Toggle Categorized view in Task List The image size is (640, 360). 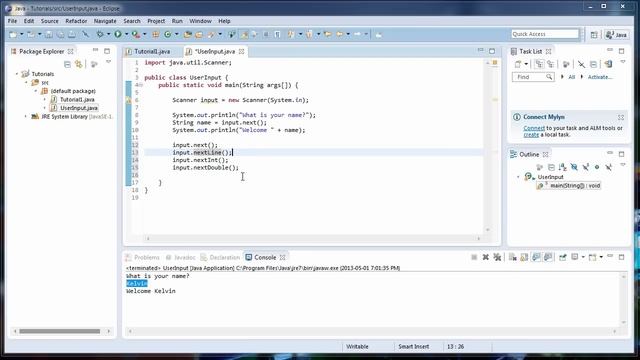pyautogui.click(x=539, y=64)
